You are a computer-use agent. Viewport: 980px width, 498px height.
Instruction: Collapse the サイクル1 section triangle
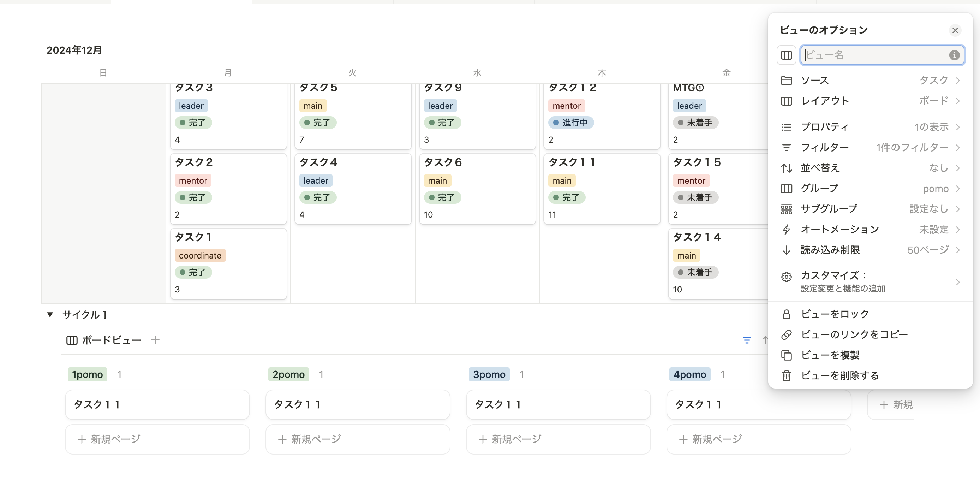pyautogui.click(x=50, y=314)
